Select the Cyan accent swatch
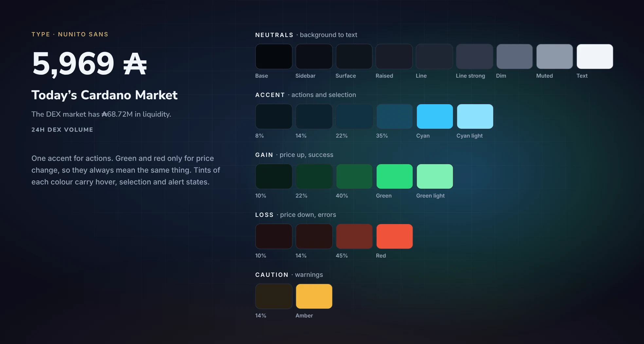 435,116
